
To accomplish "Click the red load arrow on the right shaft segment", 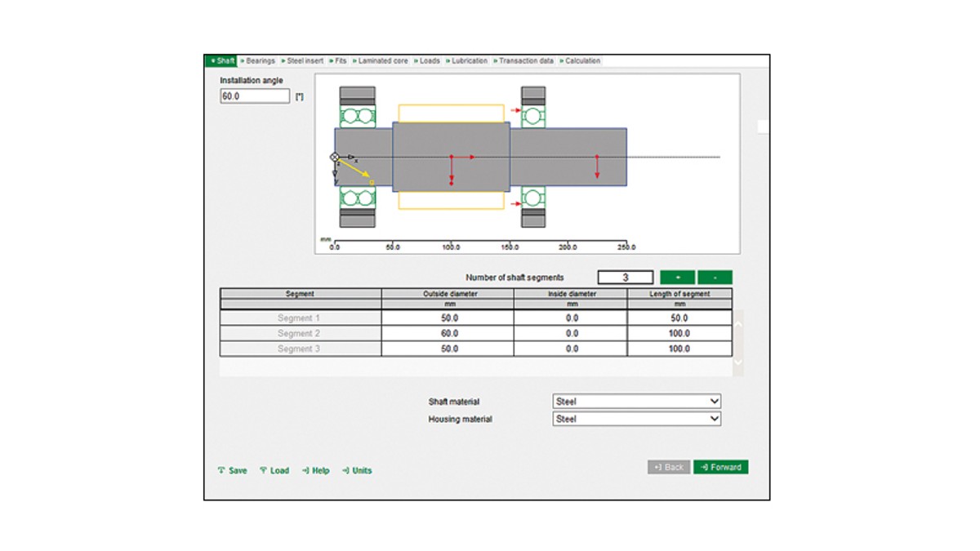I will click(x=597, y=167).
